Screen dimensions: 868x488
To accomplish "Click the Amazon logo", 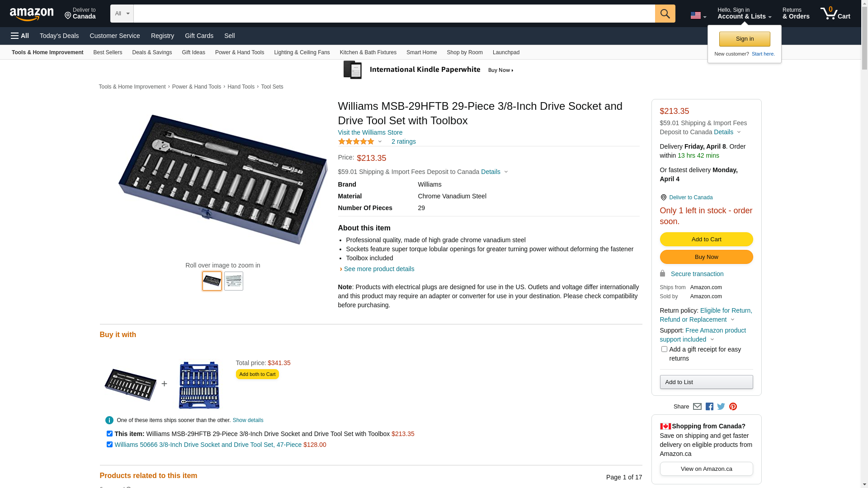I will pos(32,14).
